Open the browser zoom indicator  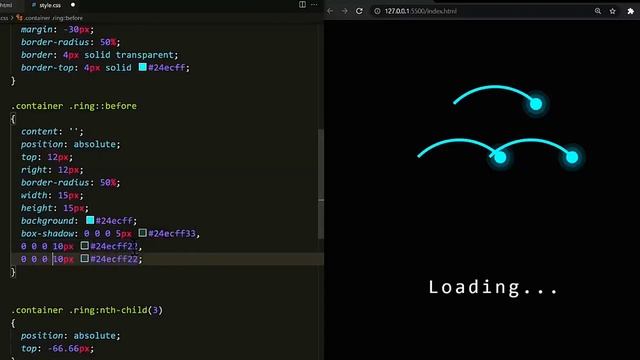[598, 11]
